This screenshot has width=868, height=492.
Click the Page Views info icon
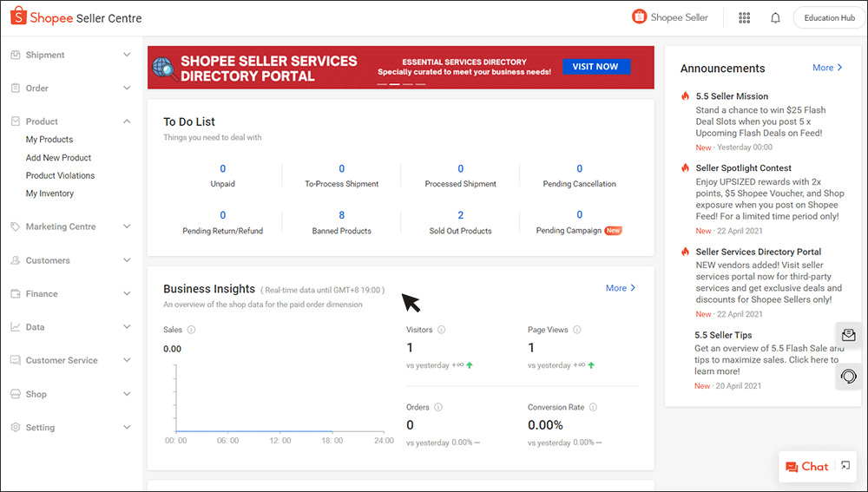(x=577, y=329)
